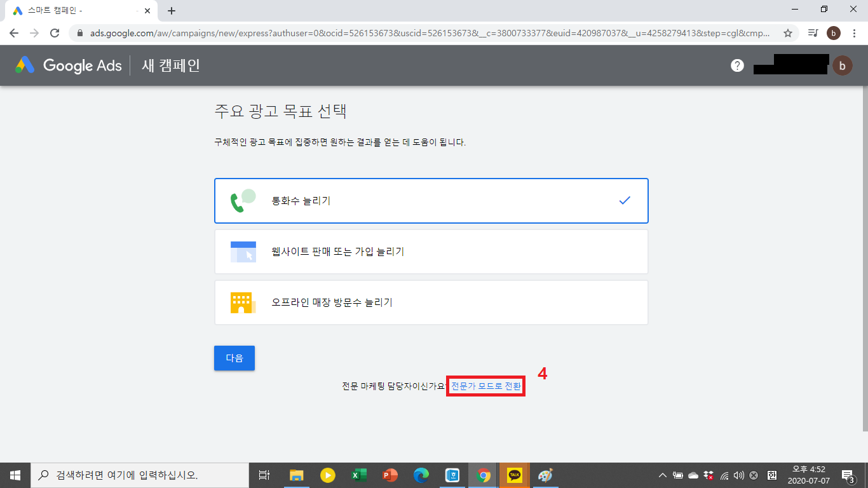Screen dimensions: 868x488
Task: Select the 스마트 캠페인 browser tab
Action: [x=81, y=11]
